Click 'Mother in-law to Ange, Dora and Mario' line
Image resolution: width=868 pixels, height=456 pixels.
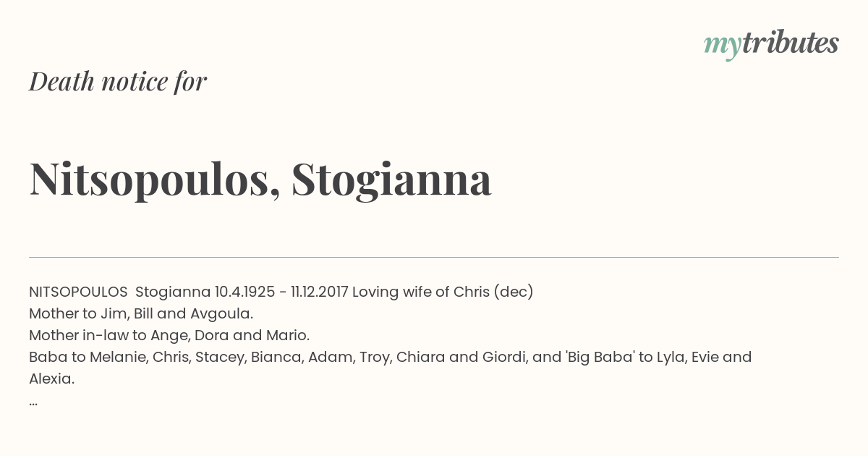click(169, 335)
